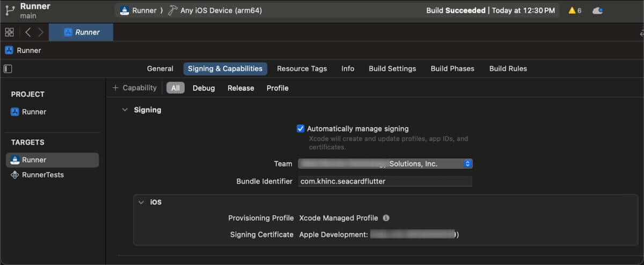
Task: Switch to Build Settings tab
Action: pyautogui.click(x=392, y=69)
